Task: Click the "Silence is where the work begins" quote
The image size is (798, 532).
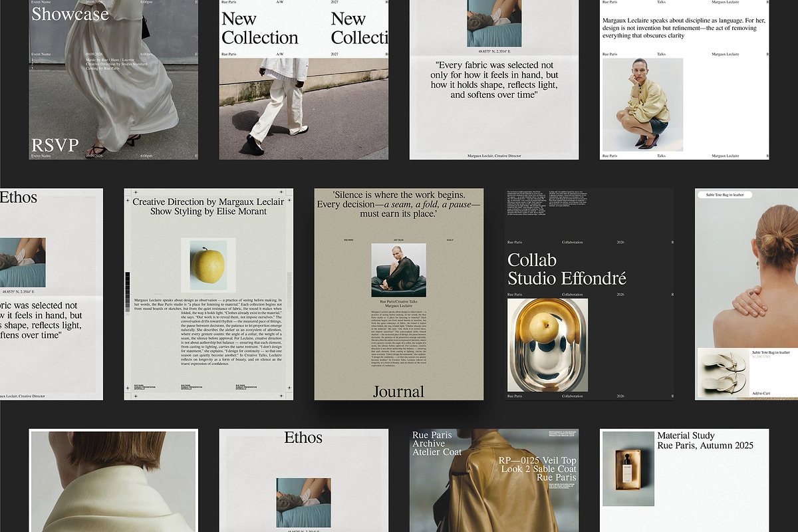Action: click(399, 204)
